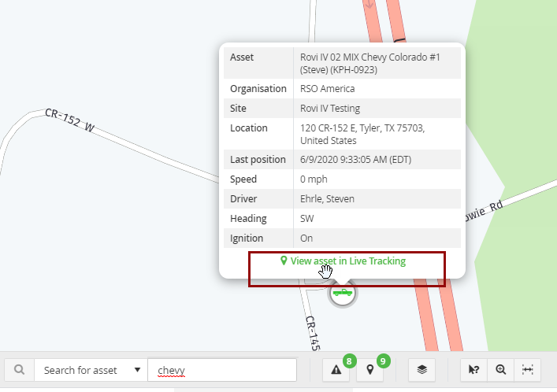
Task: Open the location pin icon with badge 9
Action: pos(369,370)
